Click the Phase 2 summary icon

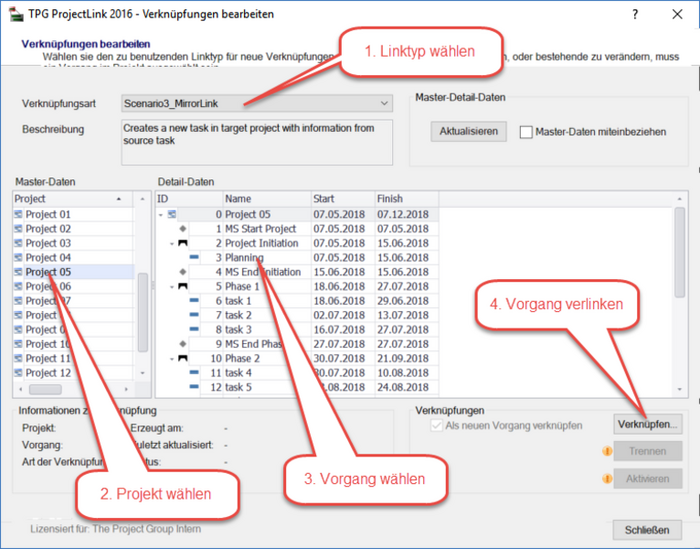point(183,358)
